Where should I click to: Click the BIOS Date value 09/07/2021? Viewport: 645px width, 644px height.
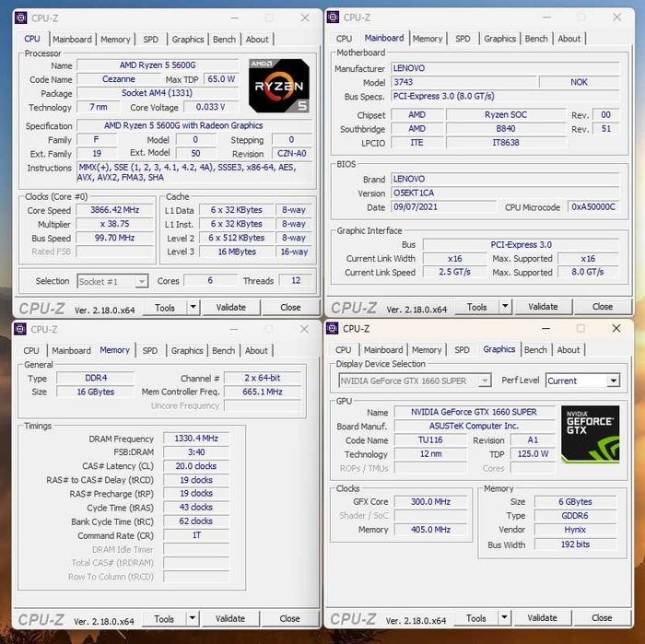pos(443,207)
